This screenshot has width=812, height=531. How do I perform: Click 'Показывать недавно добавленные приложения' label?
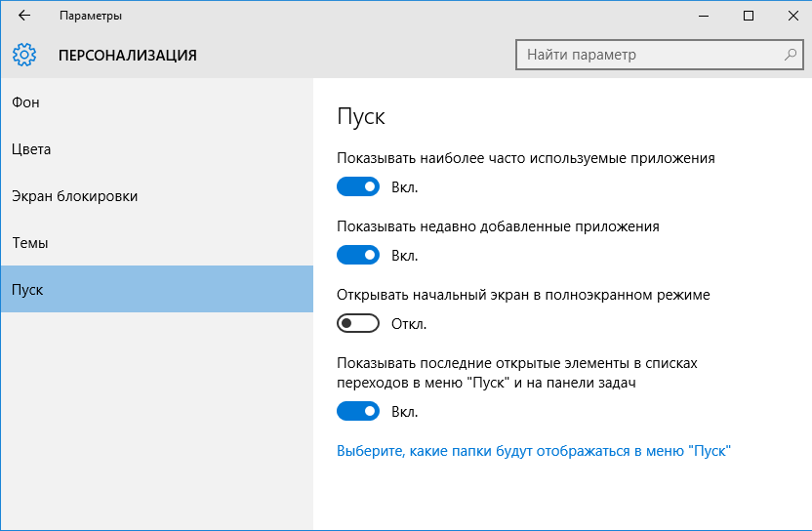tap(498, 226)
